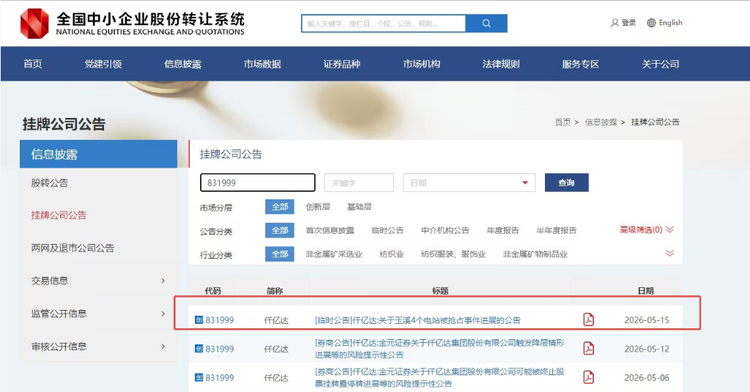Click the stock code field containing 831999
This screenshot has height=392, width=750.
(257, 183)
